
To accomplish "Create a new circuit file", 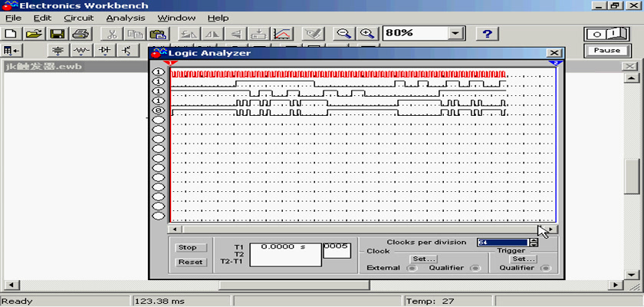I will (11, 34).
